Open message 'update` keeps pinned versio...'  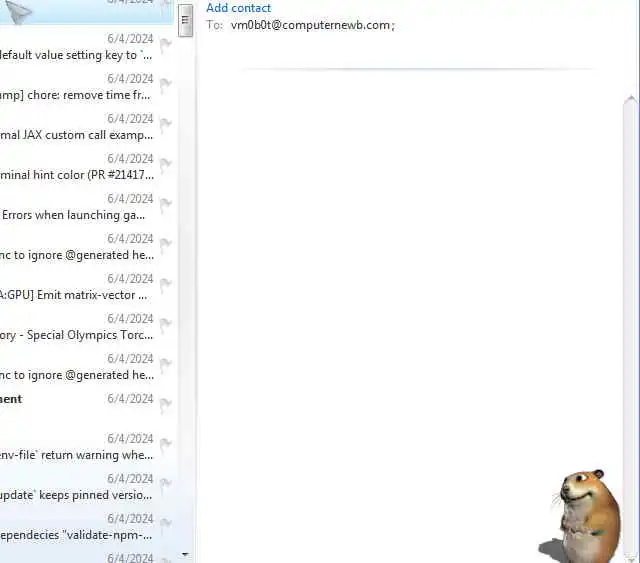87,487
